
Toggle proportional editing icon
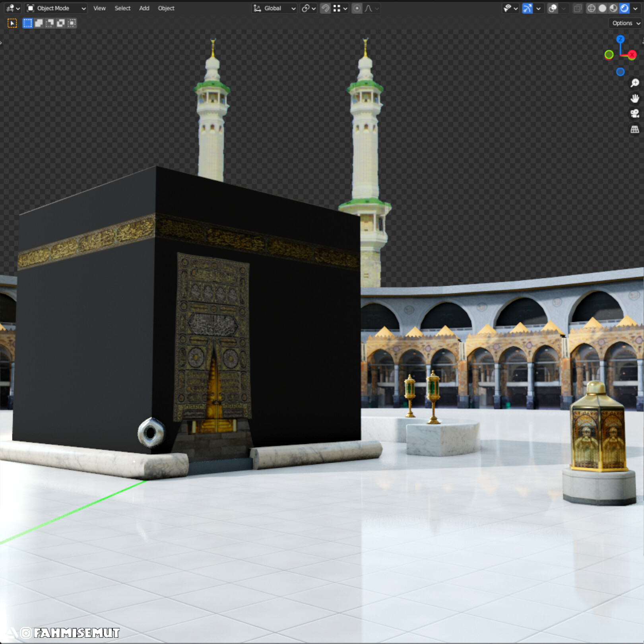357,8
